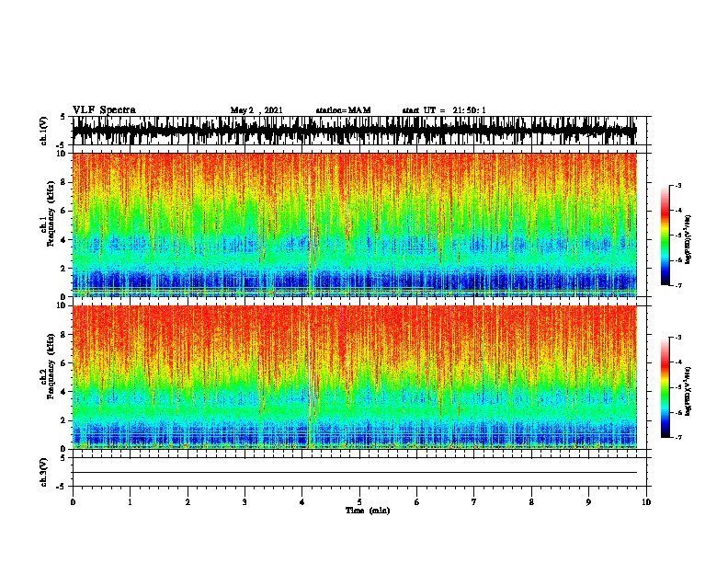Click the ch.2 color bar units label
The width and height of the screenshot is (728, 563).
coord(688,391)
